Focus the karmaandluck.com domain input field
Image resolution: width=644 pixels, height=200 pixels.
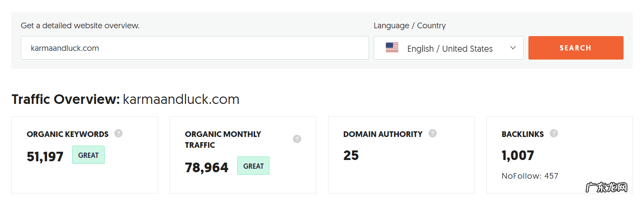195,48
